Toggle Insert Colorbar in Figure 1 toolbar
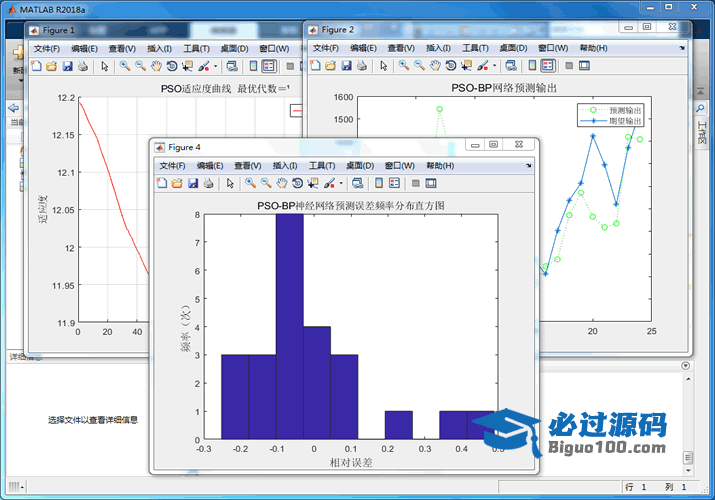Viewport: 715px width, 500px height. click(253, 67)
